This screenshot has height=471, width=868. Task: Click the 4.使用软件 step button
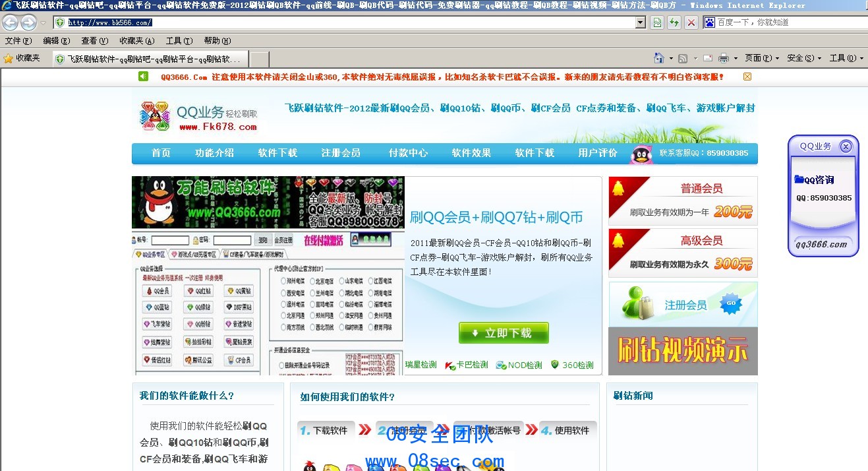[x=568, y=430]
